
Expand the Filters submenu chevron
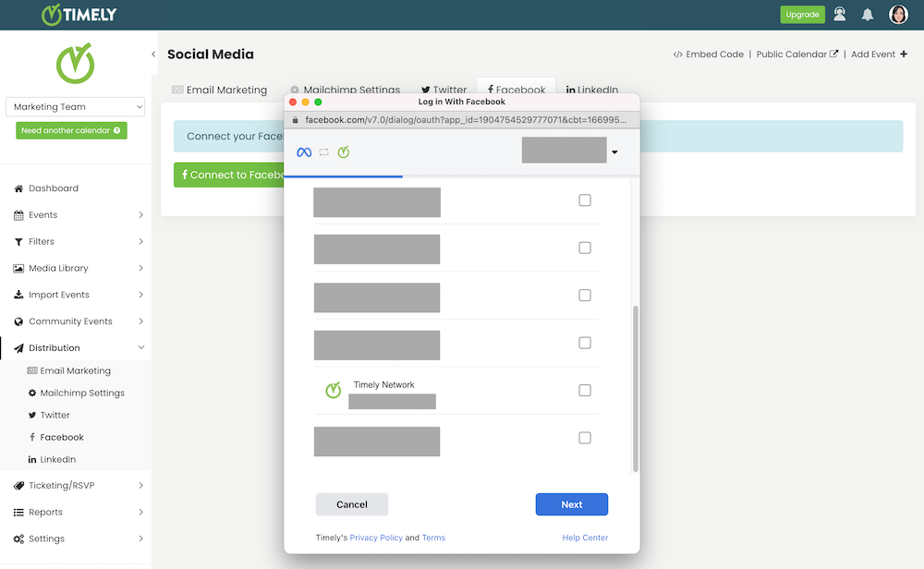pyautogui.click(x=140, y=241)
